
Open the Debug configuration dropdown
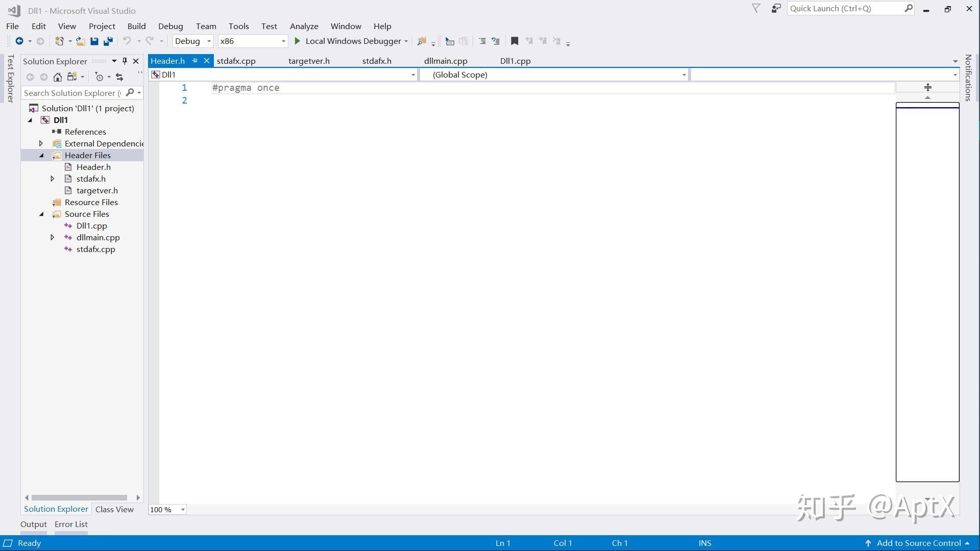tap(193, 41)
